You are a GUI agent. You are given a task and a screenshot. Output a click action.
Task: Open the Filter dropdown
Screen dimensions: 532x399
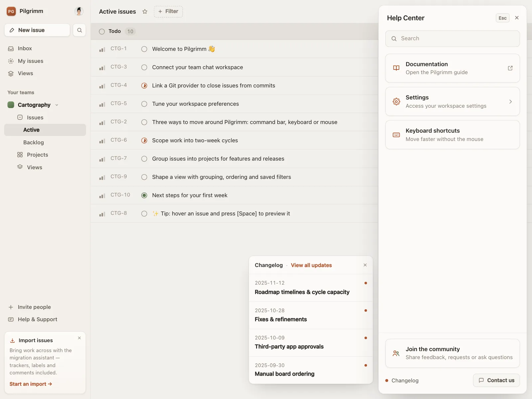point(168,12)
